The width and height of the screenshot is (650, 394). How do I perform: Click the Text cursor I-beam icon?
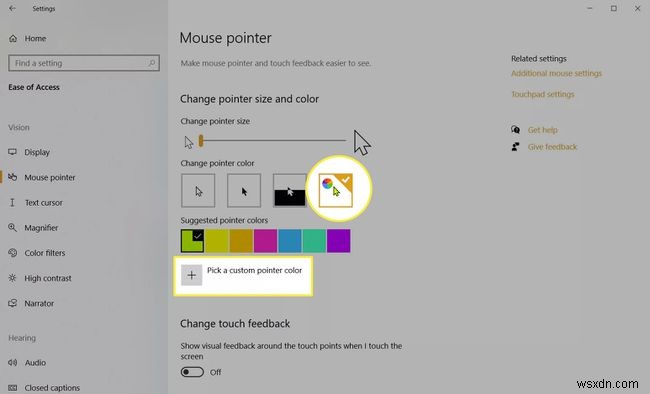[12, 203]
